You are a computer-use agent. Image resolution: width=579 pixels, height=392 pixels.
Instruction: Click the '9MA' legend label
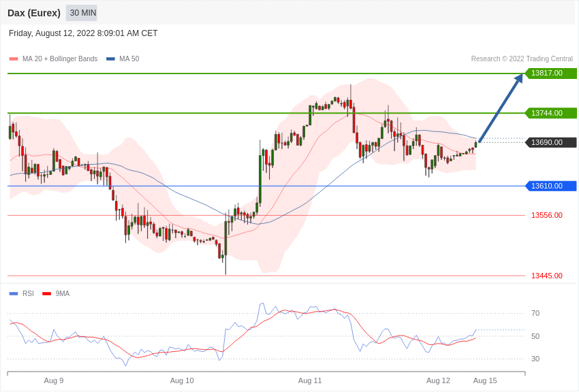[x=63, y=293]
